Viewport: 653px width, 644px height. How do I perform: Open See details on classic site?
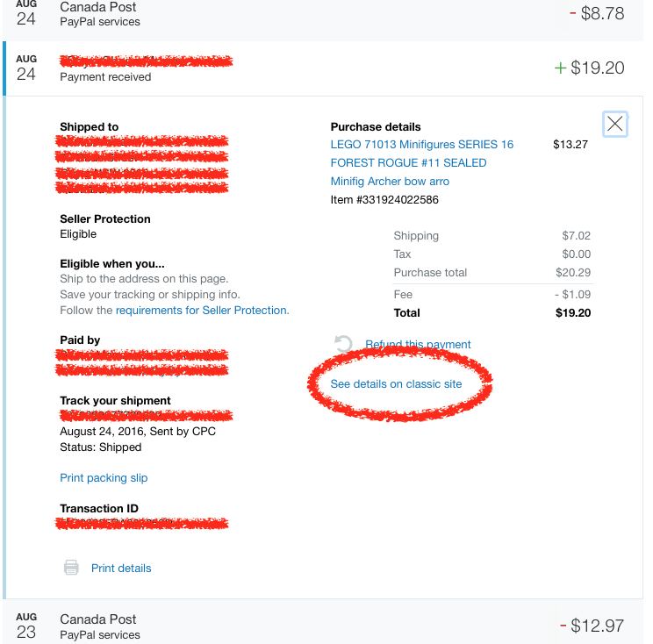point(396,383)
